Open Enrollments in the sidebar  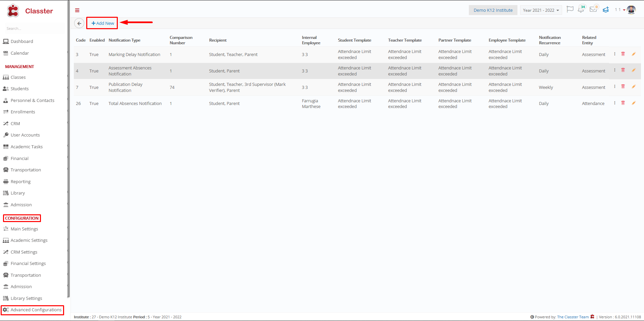(x=23, y=112)
